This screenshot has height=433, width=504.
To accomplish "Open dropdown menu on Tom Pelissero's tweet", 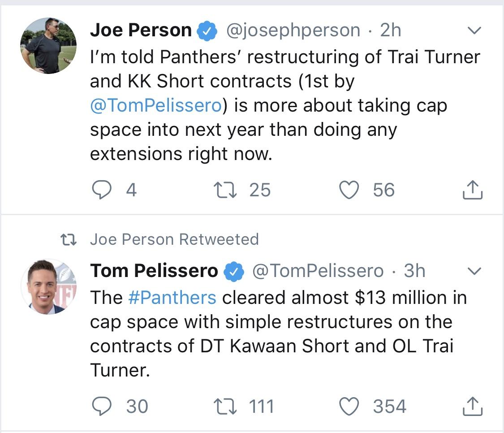I will point(474,271).
